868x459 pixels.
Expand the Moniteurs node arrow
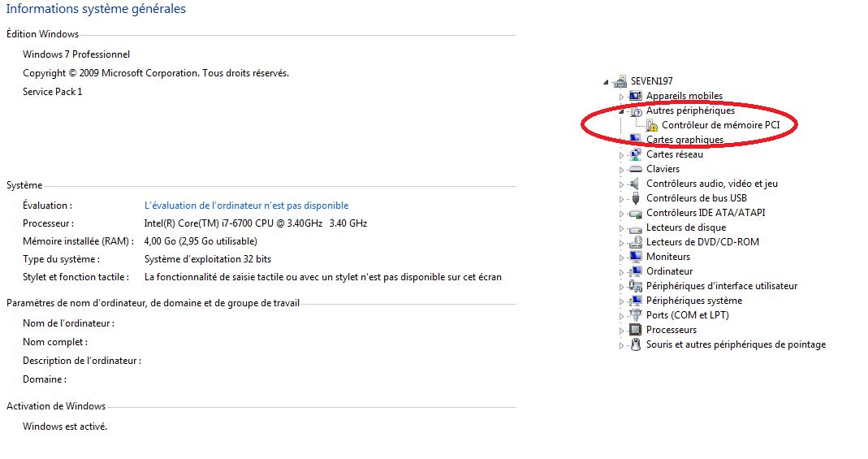[x=621, y=258]
